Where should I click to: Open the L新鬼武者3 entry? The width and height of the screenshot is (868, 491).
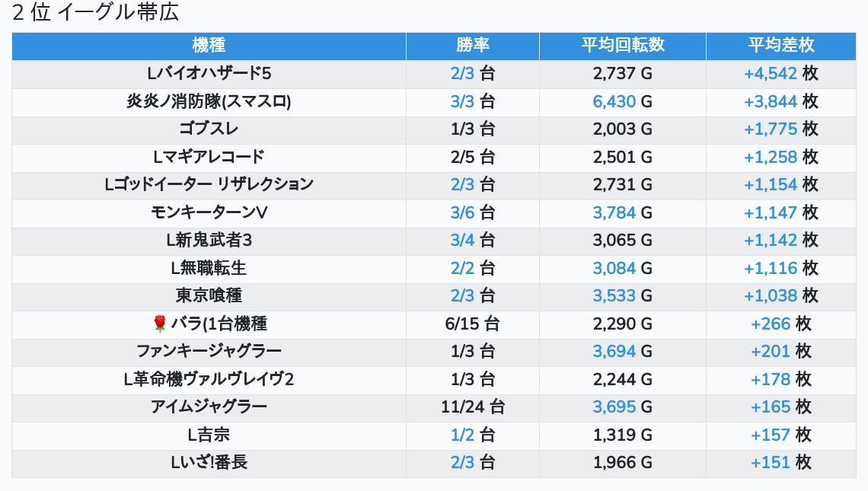[x=209, y=240]
